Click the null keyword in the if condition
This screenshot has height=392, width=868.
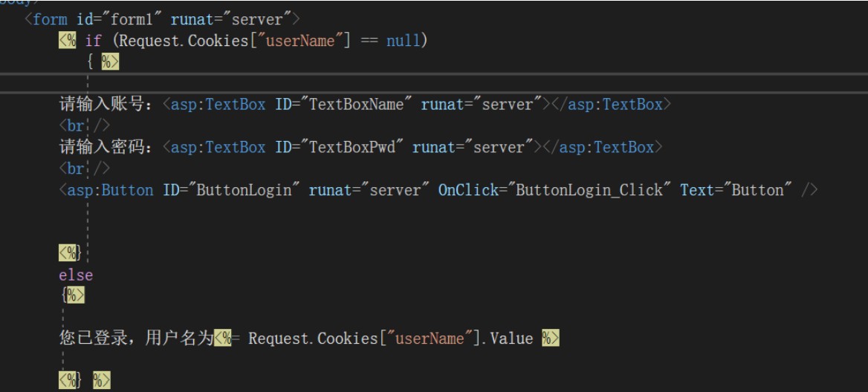[404, 40]
